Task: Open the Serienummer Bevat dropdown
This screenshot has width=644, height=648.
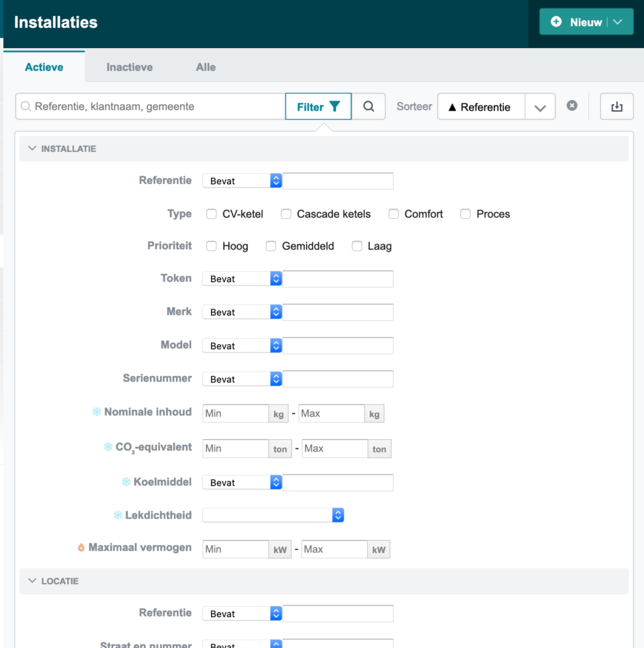Action: 242,379
